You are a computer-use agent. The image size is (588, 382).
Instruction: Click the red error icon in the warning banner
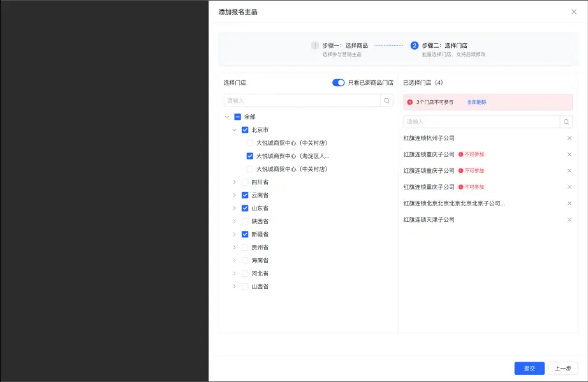click(410, 102)
